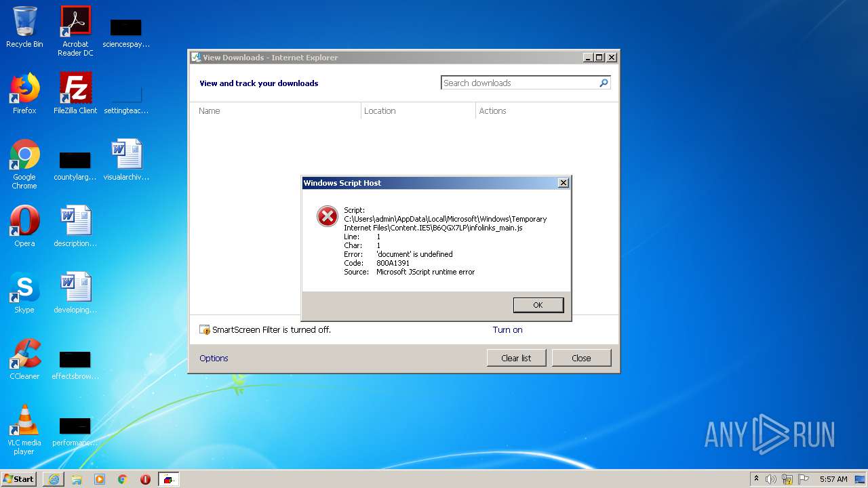Maximize the View Downloads window
This screenshot has height=488, width=868.
[x=599, y=58]
